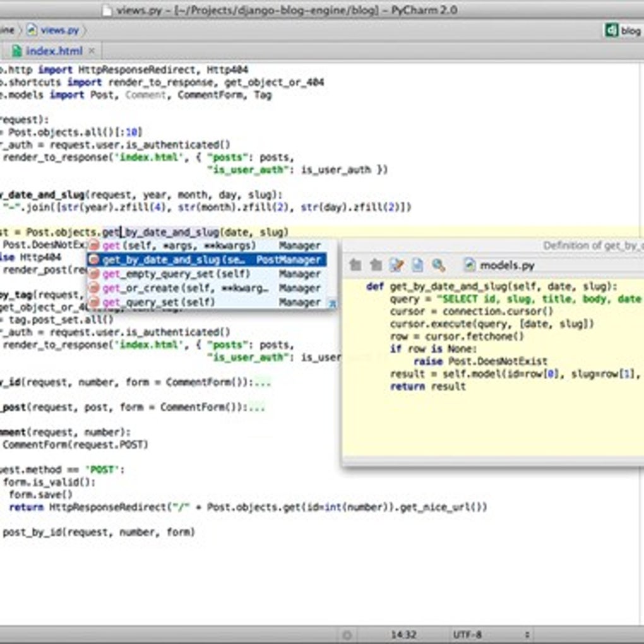Image resolution: width=644 pixels, height=644 pixels.
Task: Click 'raise Post.DoesNotExist' in the popup
Action: pyautogui.click(x=480, y=361)
